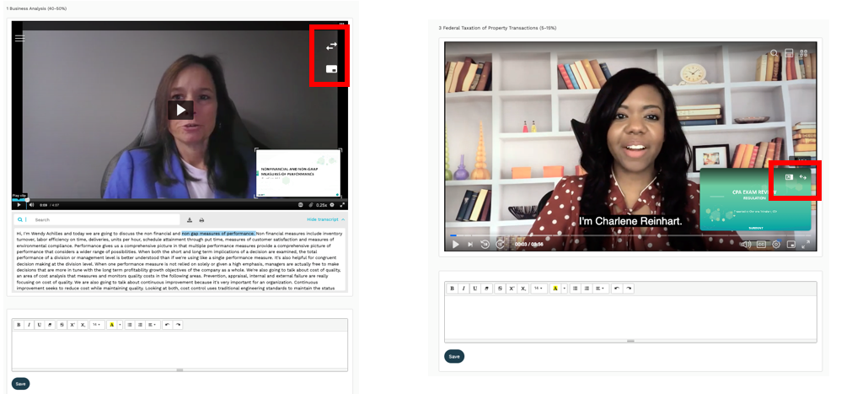The width and height of the screenshot is (868, 394).
Task: Save notes under Federal Taxation section
Action: click(x=454, y=356)
